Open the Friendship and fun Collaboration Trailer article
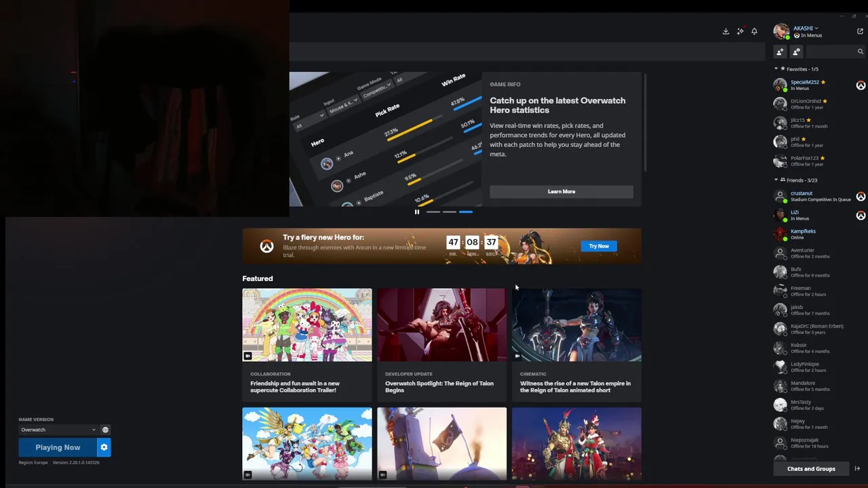 click(295, 386)
